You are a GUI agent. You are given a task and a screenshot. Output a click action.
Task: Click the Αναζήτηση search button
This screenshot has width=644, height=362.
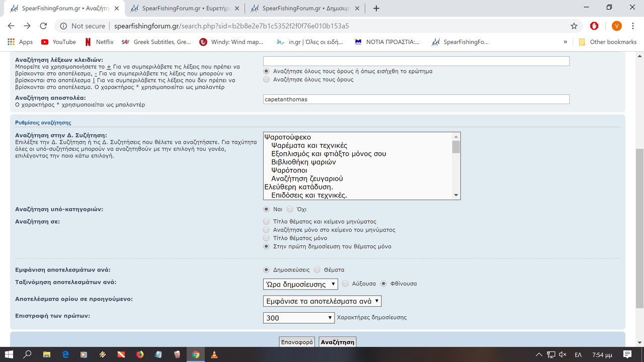(x=338, y=342)
